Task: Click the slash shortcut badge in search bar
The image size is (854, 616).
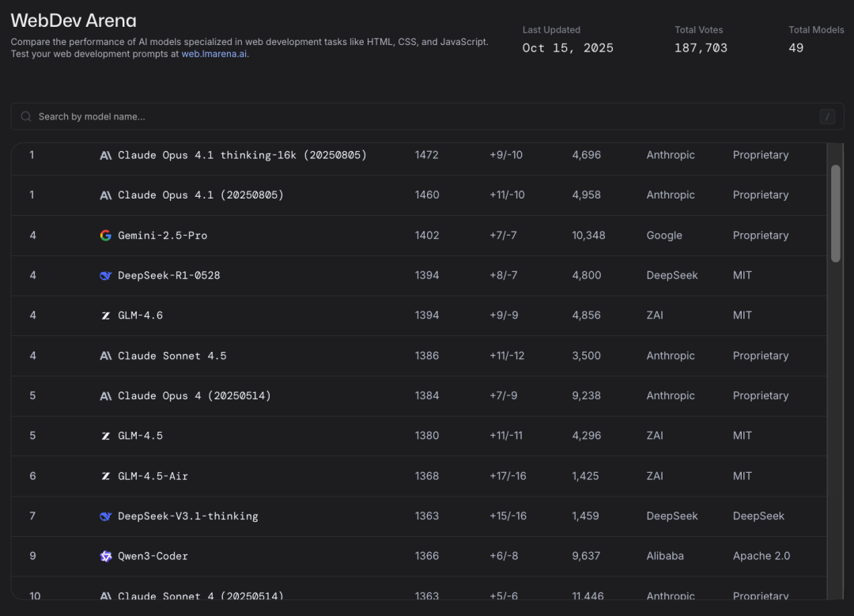Action: (x=827, y=117)
